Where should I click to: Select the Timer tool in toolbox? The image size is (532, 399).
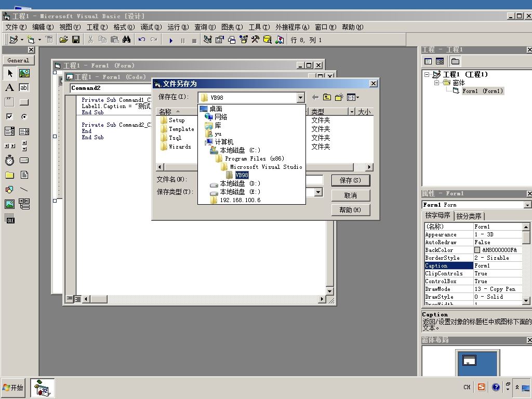tap(10, 160)
